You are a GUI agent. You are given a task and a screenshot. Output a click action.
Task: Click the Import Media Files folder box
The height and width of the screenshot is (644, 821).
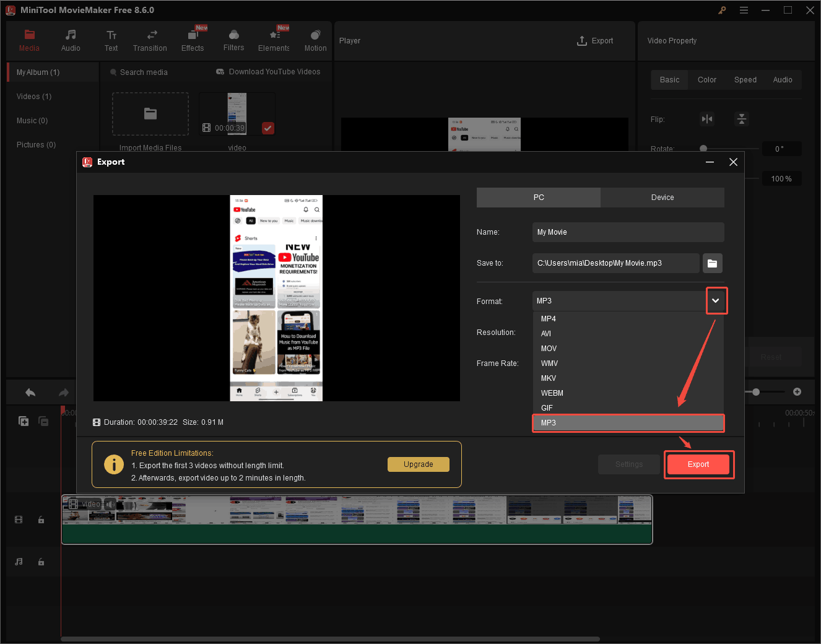(150, 114)
